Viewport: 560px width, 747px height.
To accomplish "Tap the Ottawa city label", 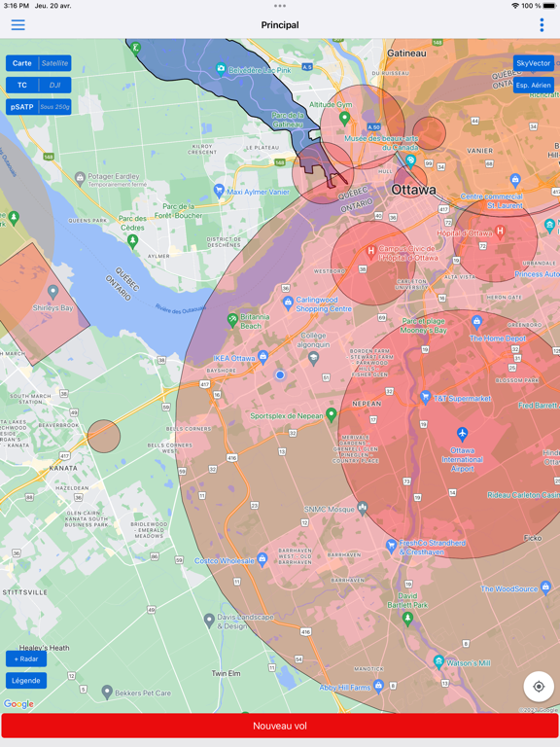I will click(413, 190).
